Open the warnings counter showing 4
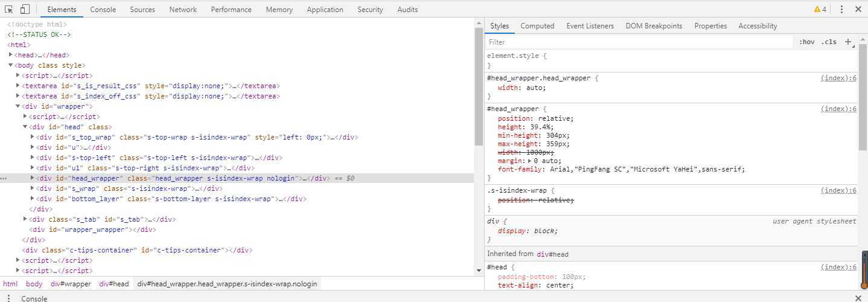Image resolution: width=868 pixels, height=302 pixels. point(820,9)
